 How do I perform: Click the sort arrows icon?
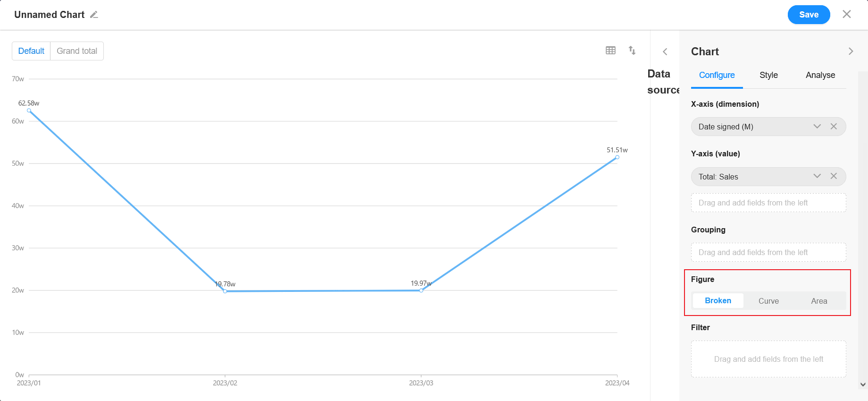pyautogui.click(x=632, y=51)
